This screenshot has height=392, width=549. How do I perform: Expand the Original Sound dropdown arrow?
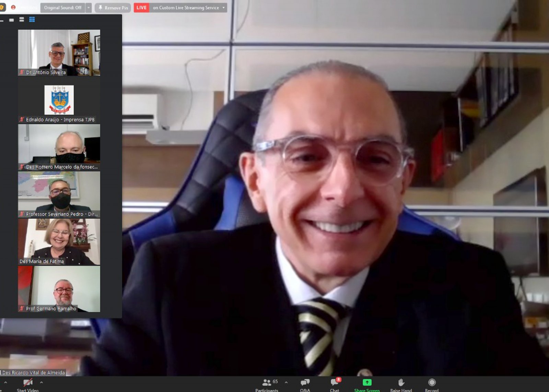pos(89,8)
